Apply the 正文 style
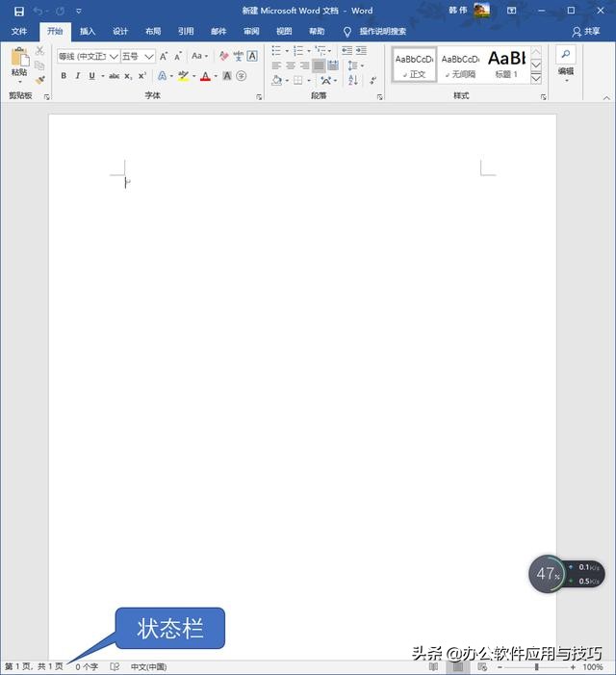The height and width of the screenshot is (675, 616). (x=414, y=65)
